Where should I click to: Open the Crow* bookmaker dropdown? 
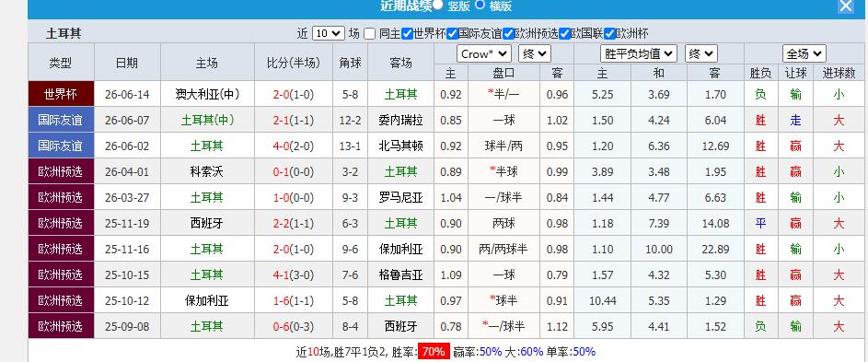(x=484, y=53)
